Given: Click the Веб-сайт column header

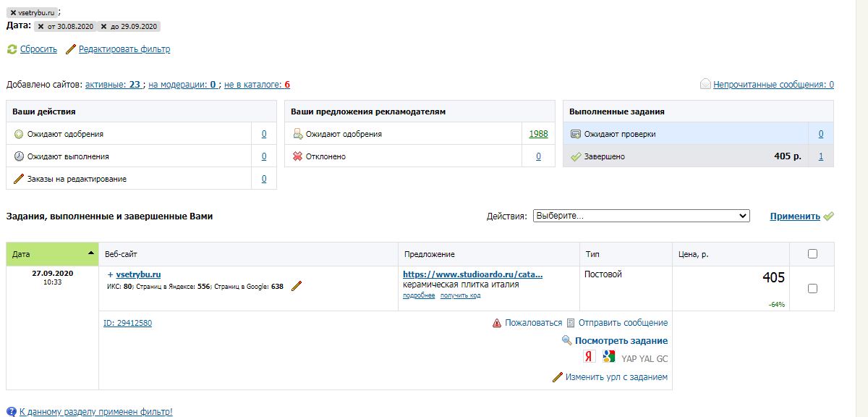Looking at the screenshot, I should 121,254.
